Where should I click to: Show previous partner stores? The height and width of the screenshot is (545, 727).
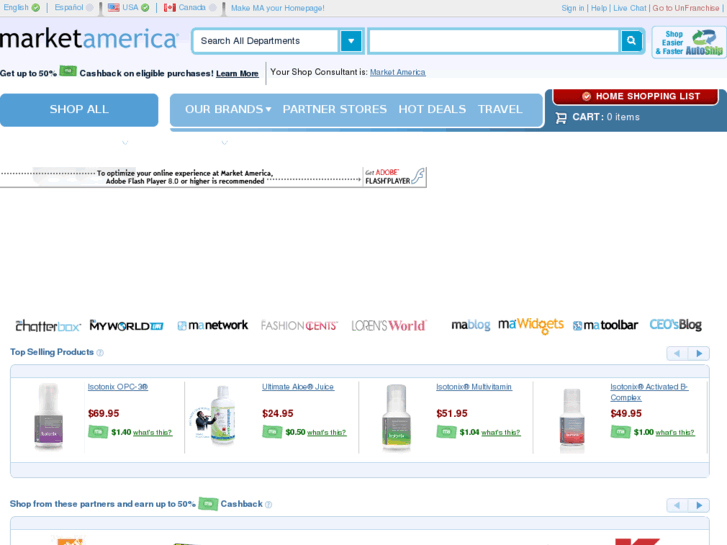(x=677, y=505)
